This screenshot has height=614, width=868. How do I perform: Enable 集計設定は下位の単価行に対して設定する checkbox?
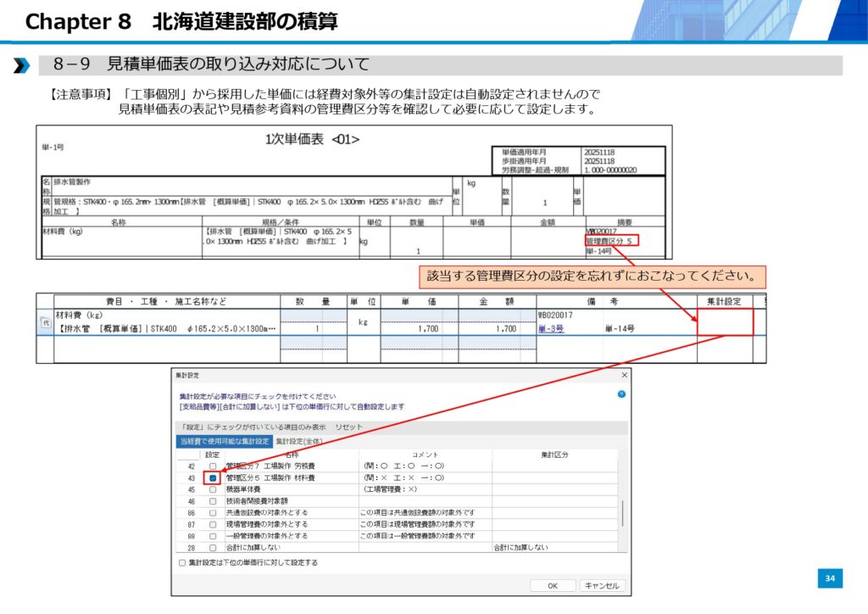point(181,562)
